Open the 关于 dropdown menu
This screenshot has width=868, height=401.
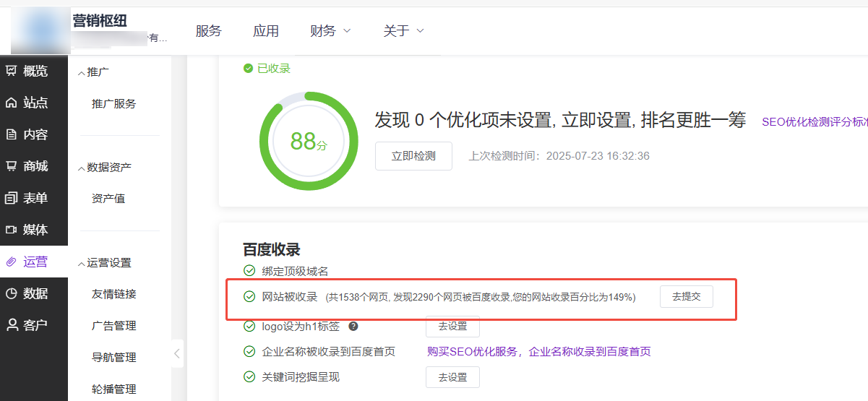coord(403,30)
